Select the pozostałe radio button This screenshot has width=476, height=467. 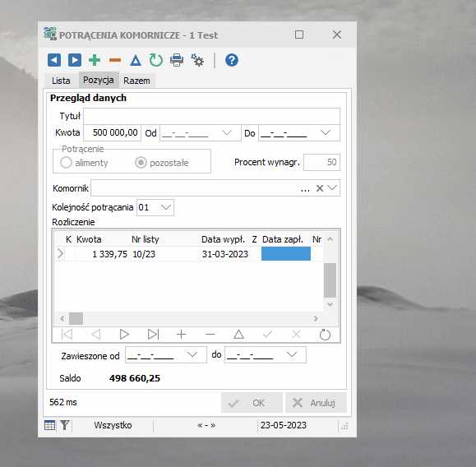click(141, 163)
